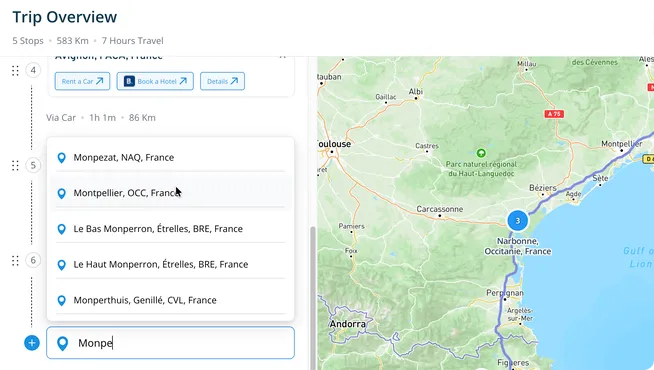The width and height of the screenshot is (654, 370).
Task: Click the '1h 1m' leg duration text
Action: pos(102,118)
